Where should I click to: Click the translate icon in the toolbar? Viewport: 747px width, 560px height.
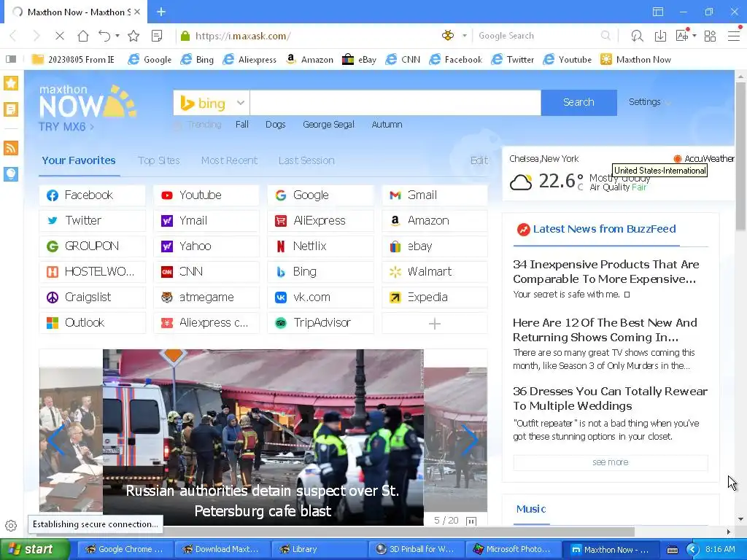coord(682,35)
